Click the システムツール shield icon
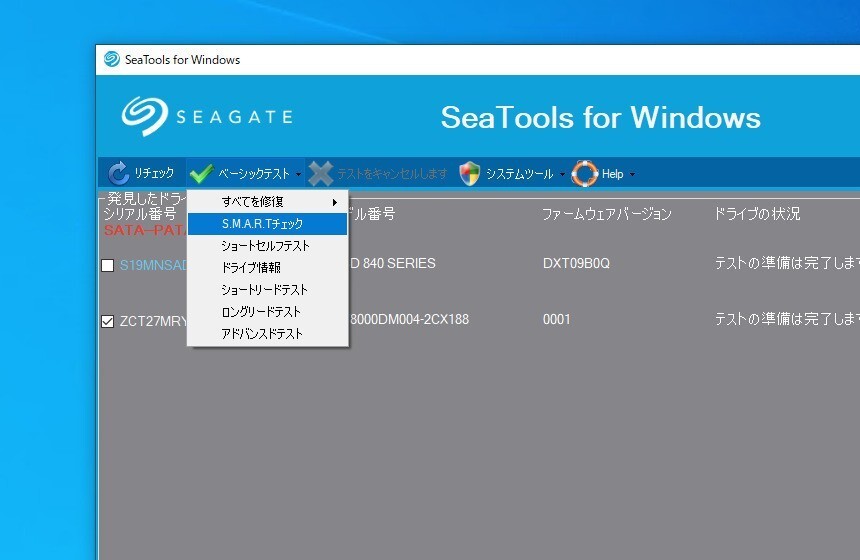Viewport: 860px width, 560px height. [x=470, y=174]
